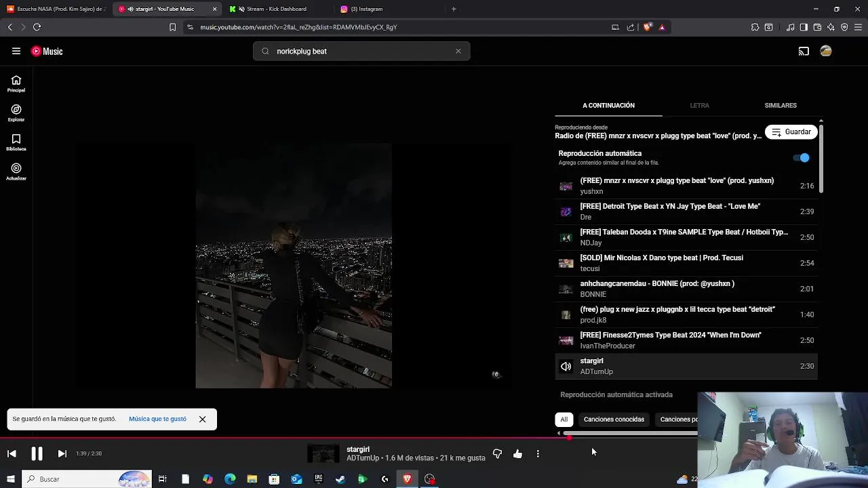Skip to the next track
Image resolution: width=868 pixels, height=488 pixels.
coord(62,453)
